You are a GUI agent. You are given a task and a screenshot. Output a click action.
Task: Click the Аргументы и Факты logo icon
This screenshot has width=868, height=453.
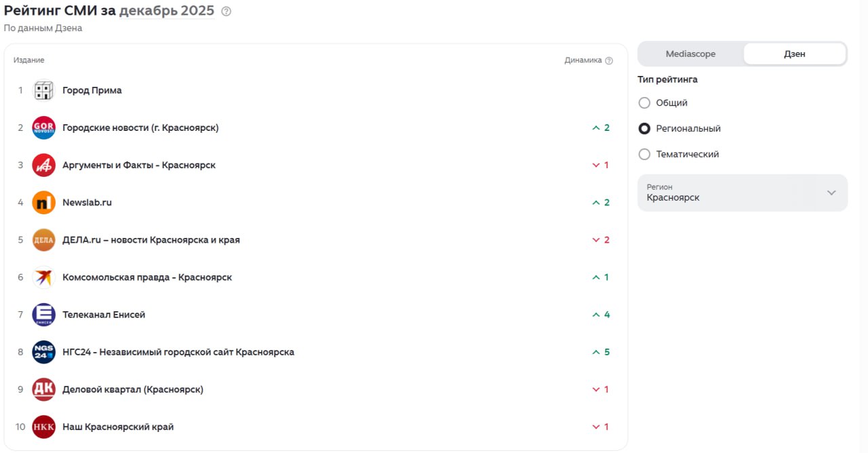(43, 165)
